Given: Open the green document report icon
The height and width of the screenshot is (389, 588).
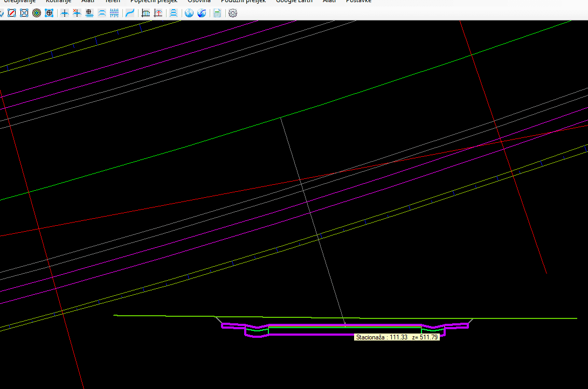Looking at the screenshot, I should click(x=217, y=13).
